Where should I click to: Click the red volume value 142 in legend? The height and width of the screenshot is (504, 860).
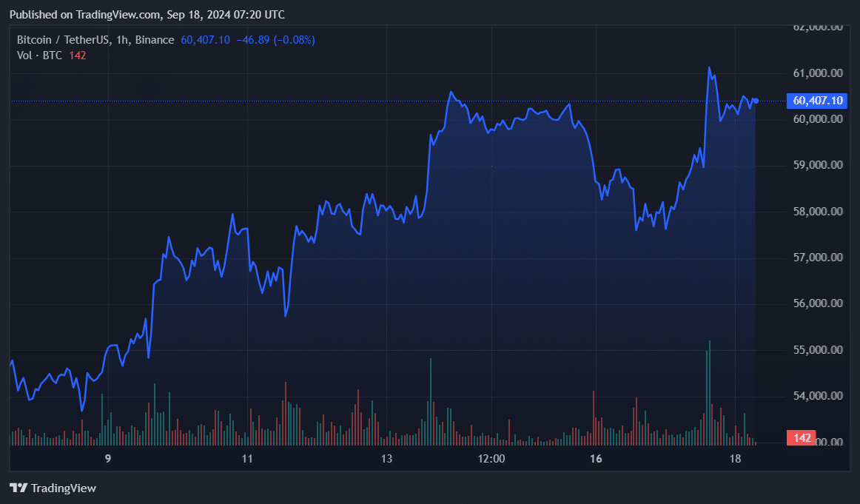pos(77,55)
